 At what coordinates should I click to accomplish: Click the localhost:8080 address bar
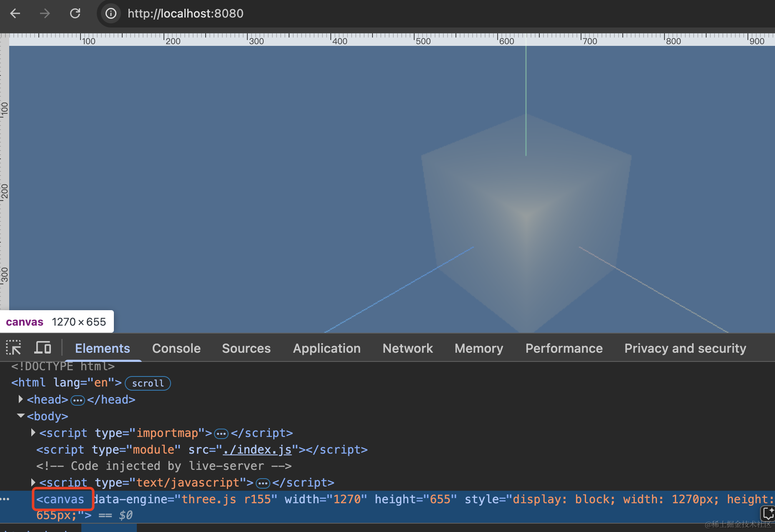[x=186, y=13]
